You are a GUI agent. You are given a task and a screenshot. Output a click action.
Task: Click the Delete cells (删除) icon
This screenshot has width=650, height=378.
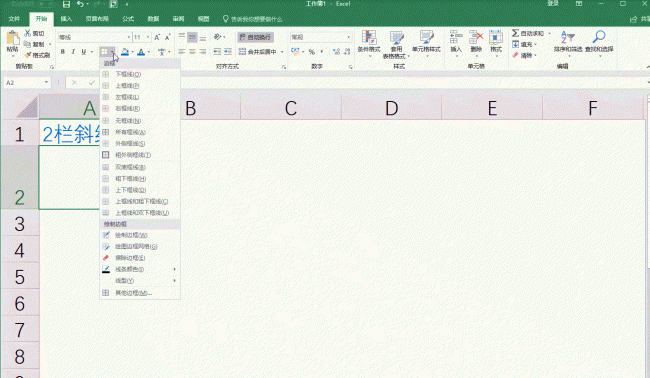[x=476, y=38]
